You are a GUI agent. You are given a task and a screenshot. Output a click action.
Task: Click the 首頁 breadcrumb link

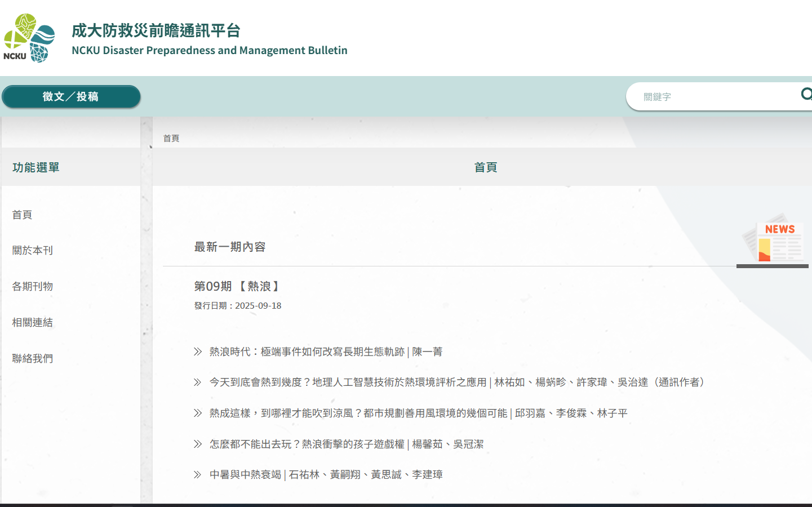click(171, 139)
